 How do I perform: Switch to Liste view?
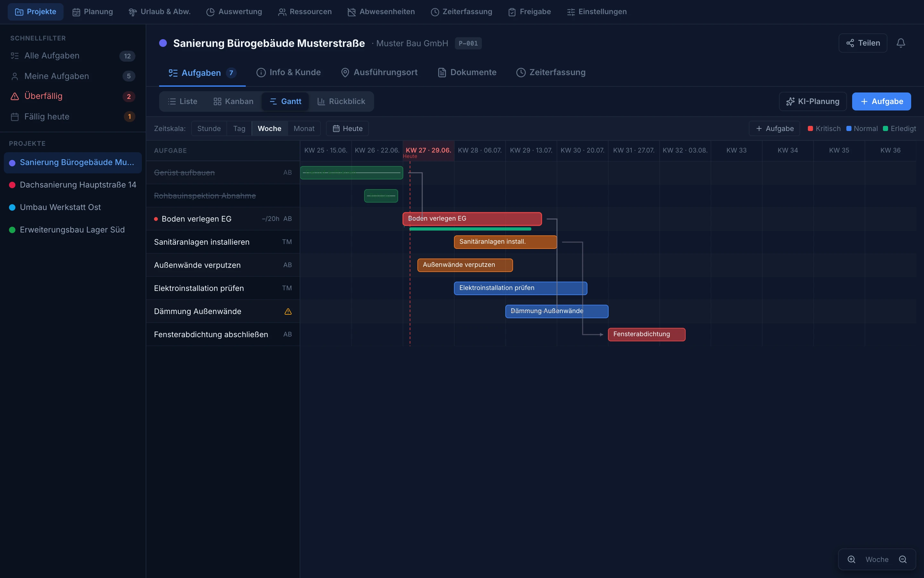coord(183,101)
